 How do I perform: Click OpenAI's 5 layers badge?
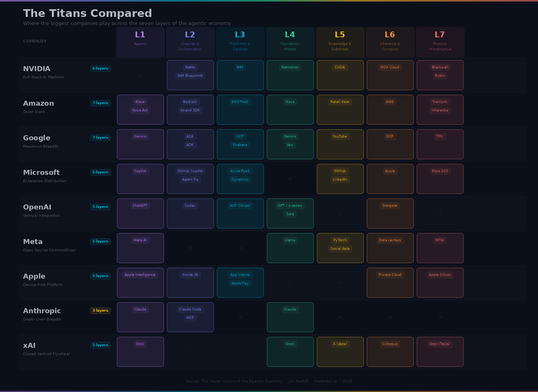(100, 207)
